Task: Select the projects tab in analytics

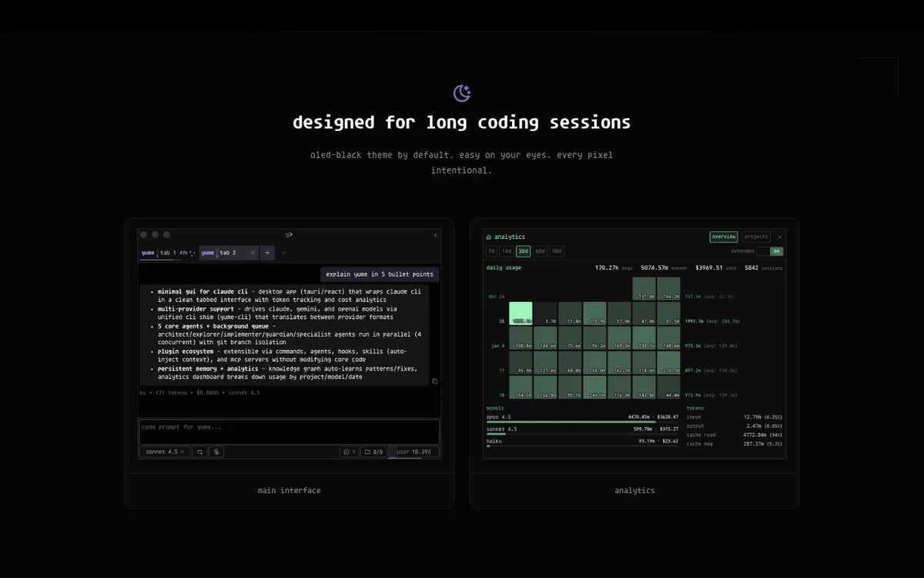Action: (x=756, y=237)
